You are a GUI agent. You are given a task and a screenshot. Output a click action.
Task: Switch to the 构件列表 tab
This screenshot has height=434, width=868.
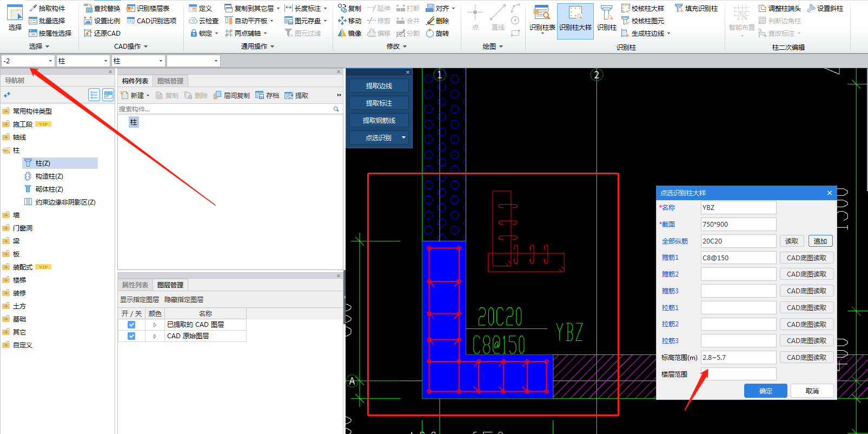(135, 81)
